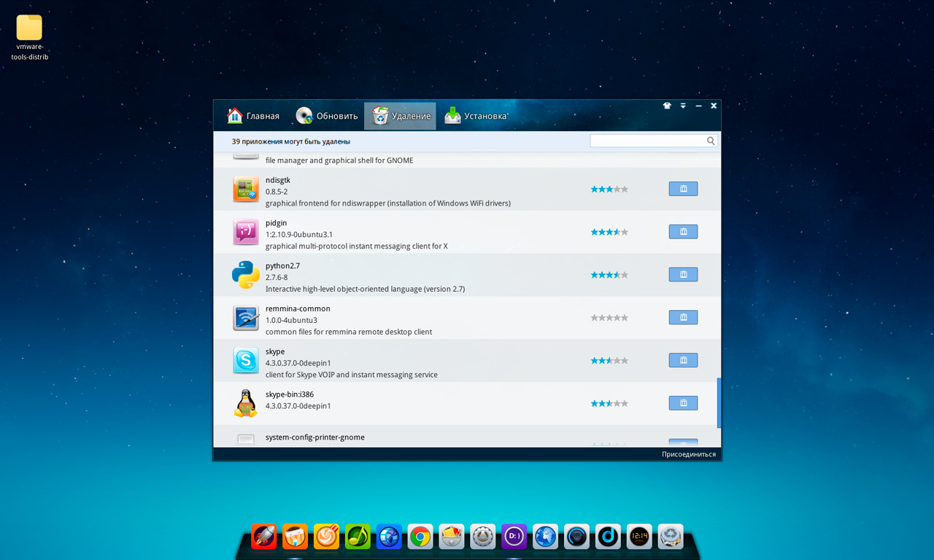Click the remmina-common app icon

(246, 318)
